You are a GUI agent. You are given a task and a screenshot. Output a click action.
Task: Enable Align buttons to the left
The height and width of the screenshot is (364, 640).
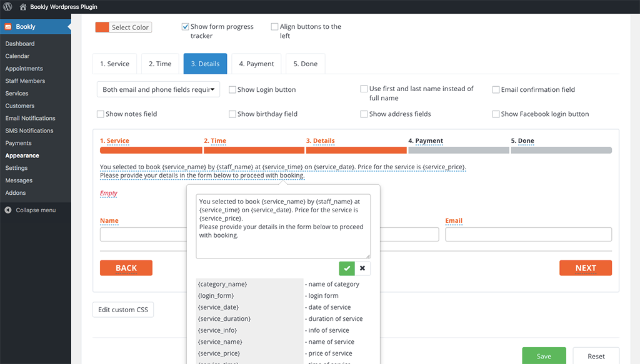[275, 26]
